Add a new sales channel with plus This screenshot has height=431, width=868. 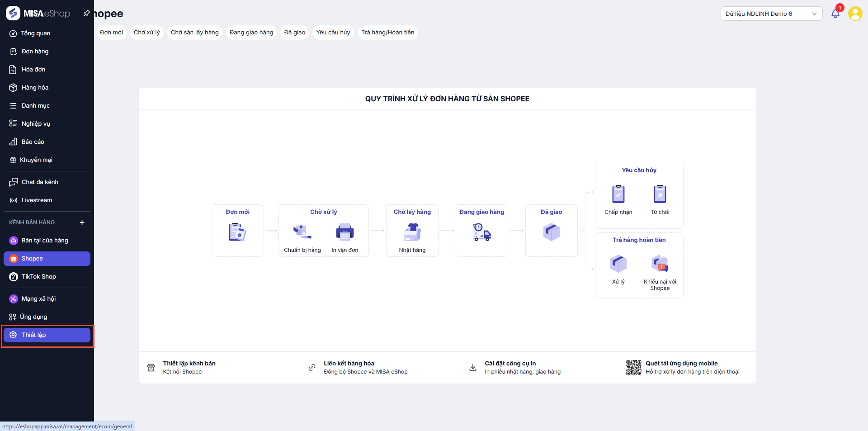(x=82, y=223)
